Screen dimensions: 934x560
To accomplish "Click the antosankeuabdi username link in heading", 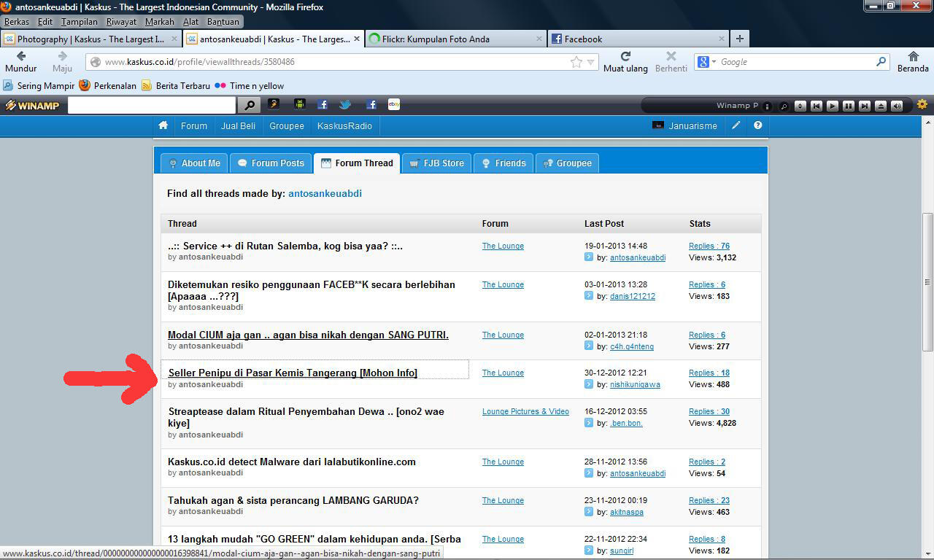I will click(325, 193).
